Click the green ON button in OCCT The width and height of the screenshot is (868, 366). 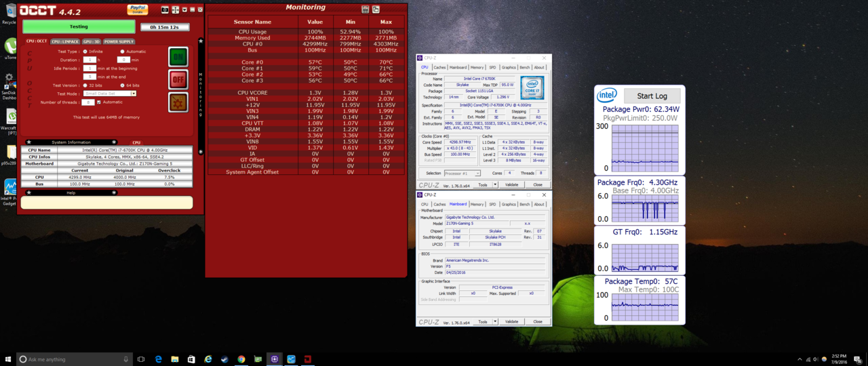178,56
